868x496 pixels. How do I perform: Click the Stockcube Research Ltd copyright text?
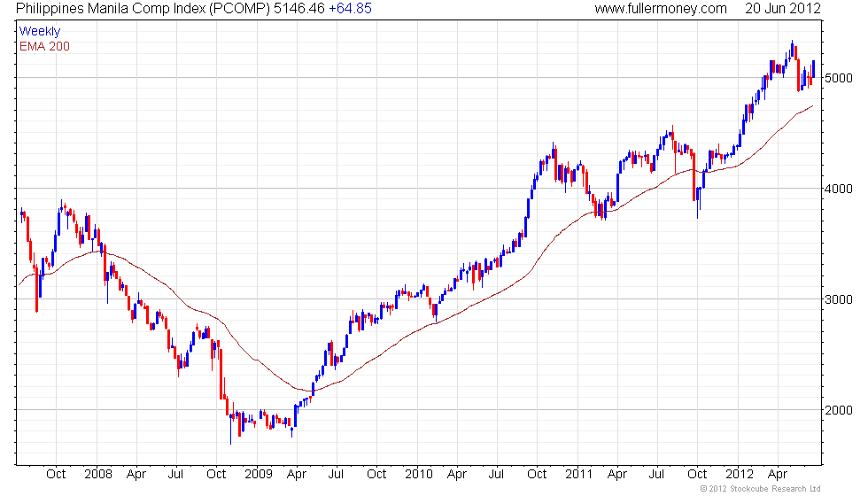761,489
